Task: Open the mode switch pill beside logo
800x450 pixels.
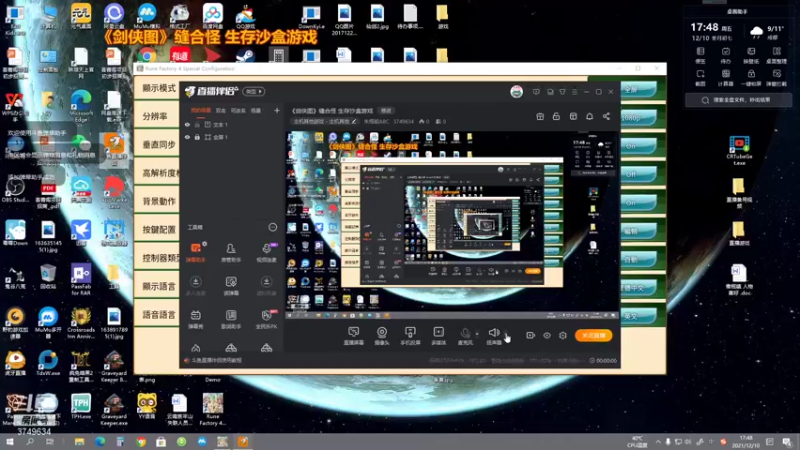Action: click(254, 91)
